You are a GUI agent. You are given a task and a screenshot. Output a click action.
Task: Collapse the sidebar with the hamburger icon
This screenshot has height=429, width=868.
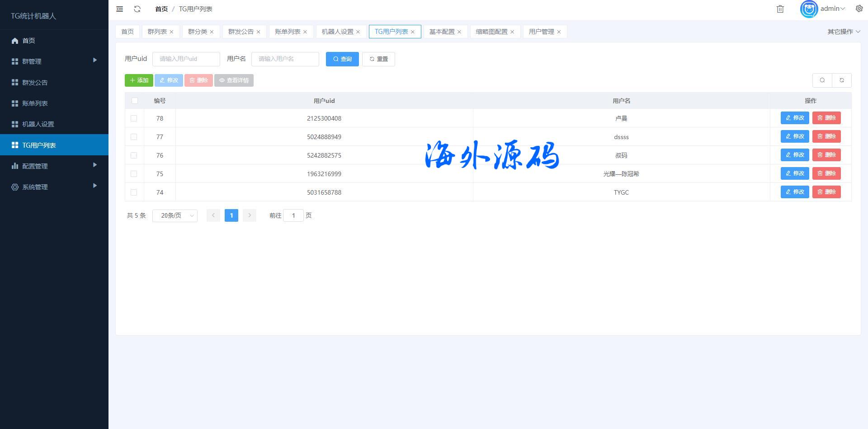click(119, 9)
